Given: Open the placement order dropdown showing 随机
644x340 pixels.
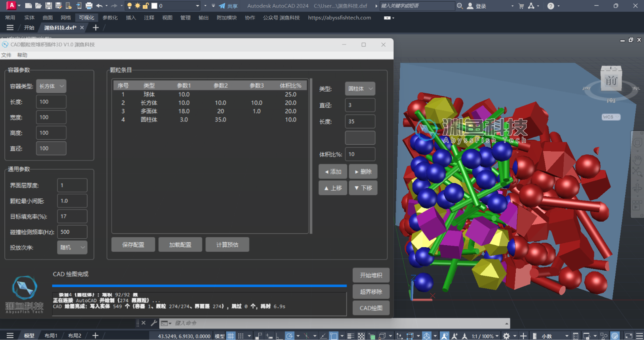Looking at the screenshot, I should [72, 247].
